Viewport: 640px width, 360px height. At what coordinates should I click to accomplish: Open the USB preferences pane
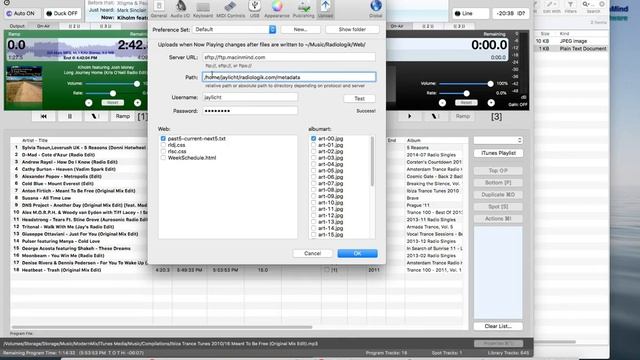(254, 9)
